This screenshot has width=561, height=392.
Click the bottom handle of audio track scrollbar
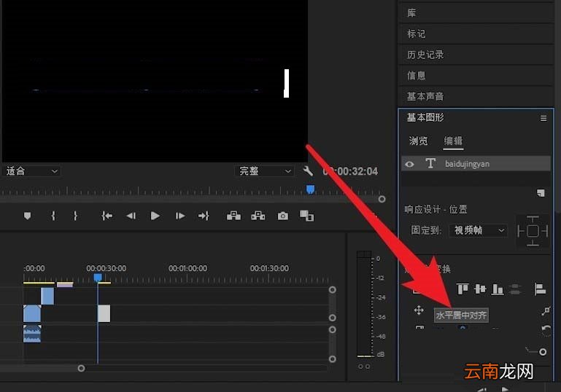coord(333,358)
